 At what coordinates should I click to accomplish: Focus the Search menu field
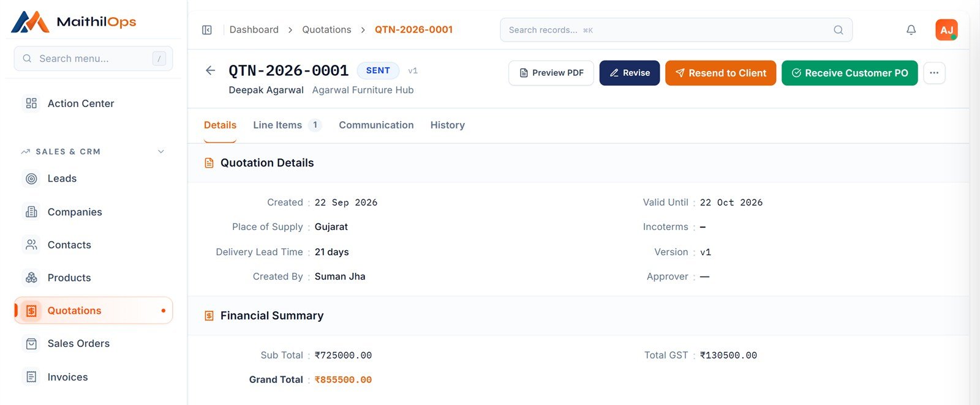tap(93, 59)
